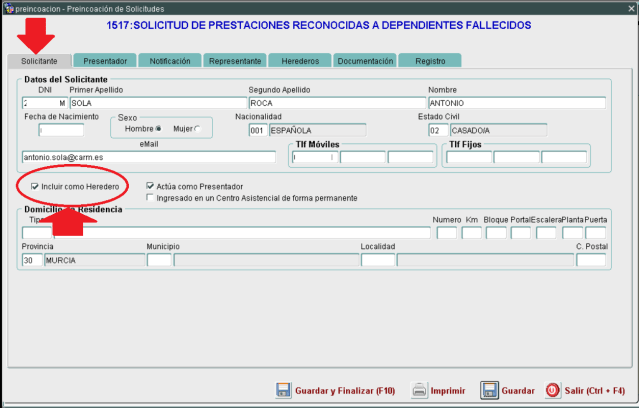
Task: Click the Escalera field
Action: click(x=546, y=233)
